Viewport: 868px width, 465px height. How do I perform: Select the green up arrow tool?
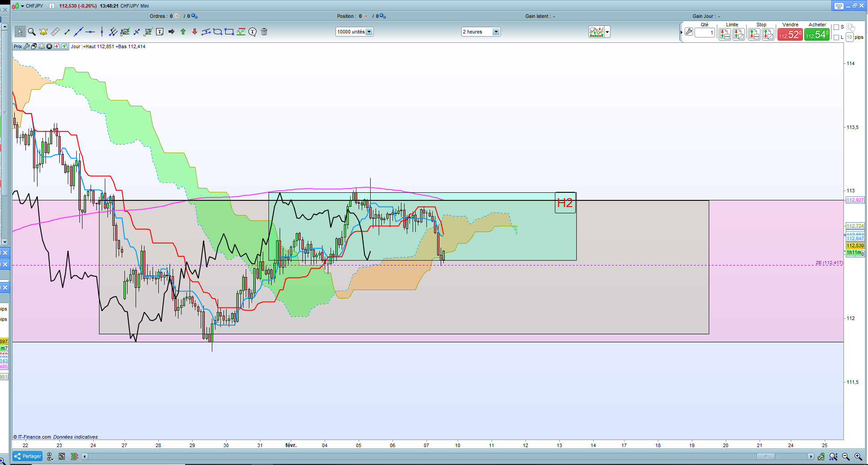coord(183,32)
